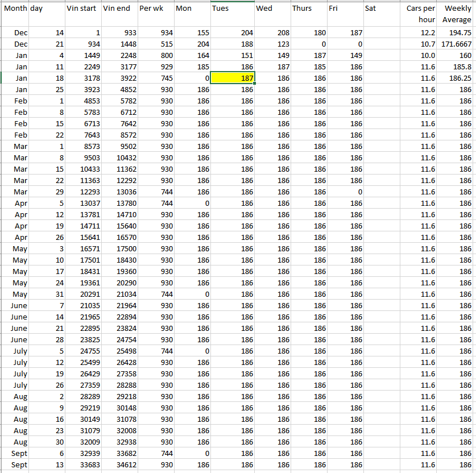The height and width of the screenshot is (473, 476).
Task: Select the Per wk cell with value 515
Action: [x=155, y=44]
